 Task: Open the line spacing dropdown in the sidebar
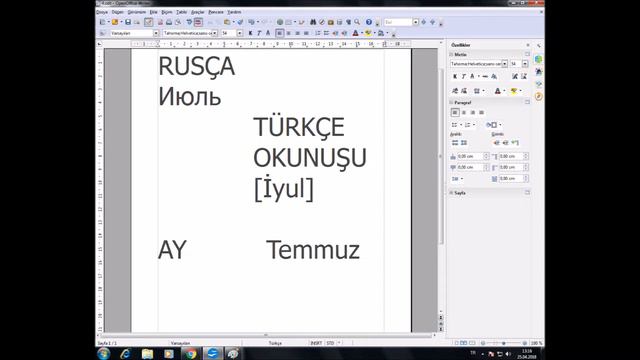457,179
